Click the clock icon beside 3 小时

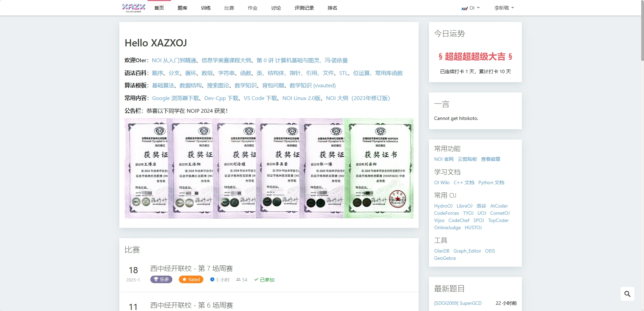(x=212, y=279)
